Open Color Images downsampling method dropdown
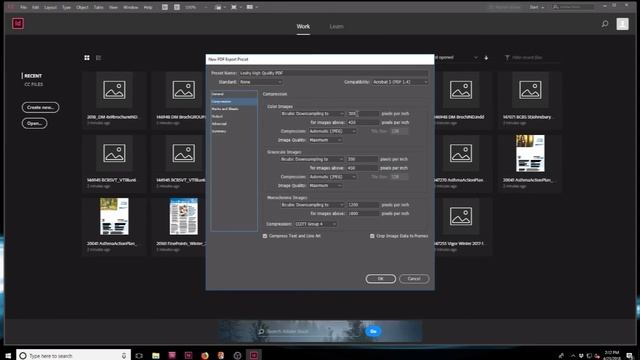Screen dimensions: 640x360 click(312, 114)
